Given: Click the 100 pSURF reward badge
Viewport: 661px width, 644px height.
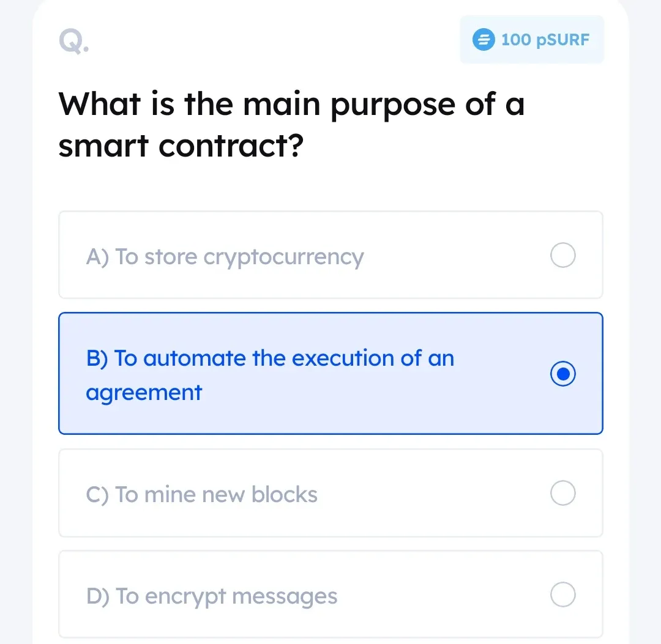Looking at the screenshot, I should [x=531, y=40].
